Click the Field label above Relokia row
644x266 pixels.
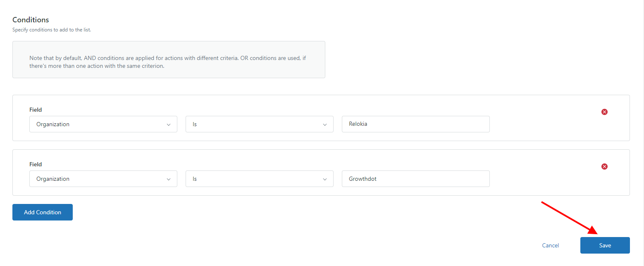pos(36,110)
